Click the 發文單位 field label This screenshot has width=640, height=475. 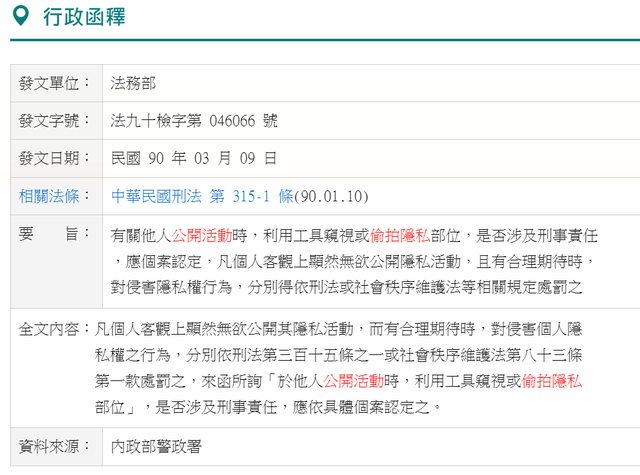point(53,83)
